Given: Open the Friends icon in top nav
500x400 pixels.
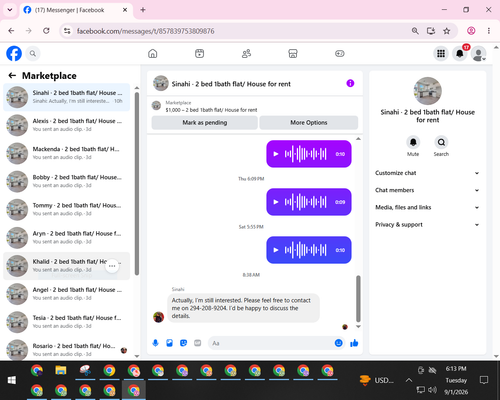Looking at the screenshot, I should click(x=246, y=53).
